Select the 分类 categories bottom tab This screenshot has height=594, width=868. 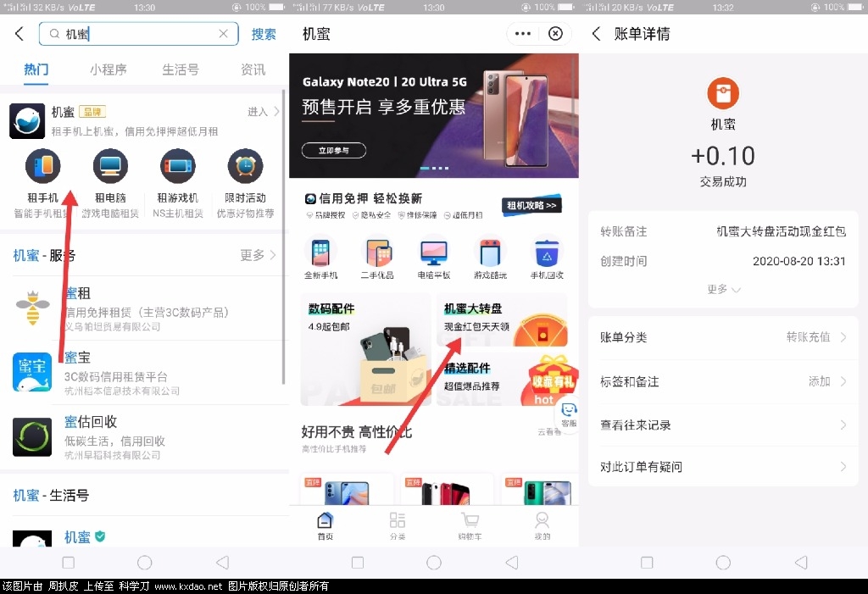(x=398, y=526)
